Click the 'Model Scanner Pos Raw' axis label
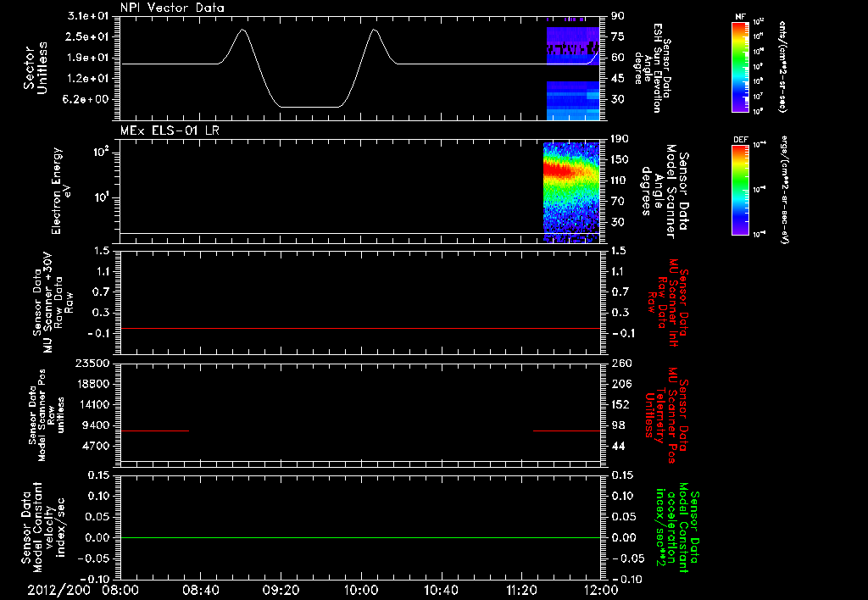Image resolution: width=868 pixels, height=600 pixels. [x=47, y=415]
